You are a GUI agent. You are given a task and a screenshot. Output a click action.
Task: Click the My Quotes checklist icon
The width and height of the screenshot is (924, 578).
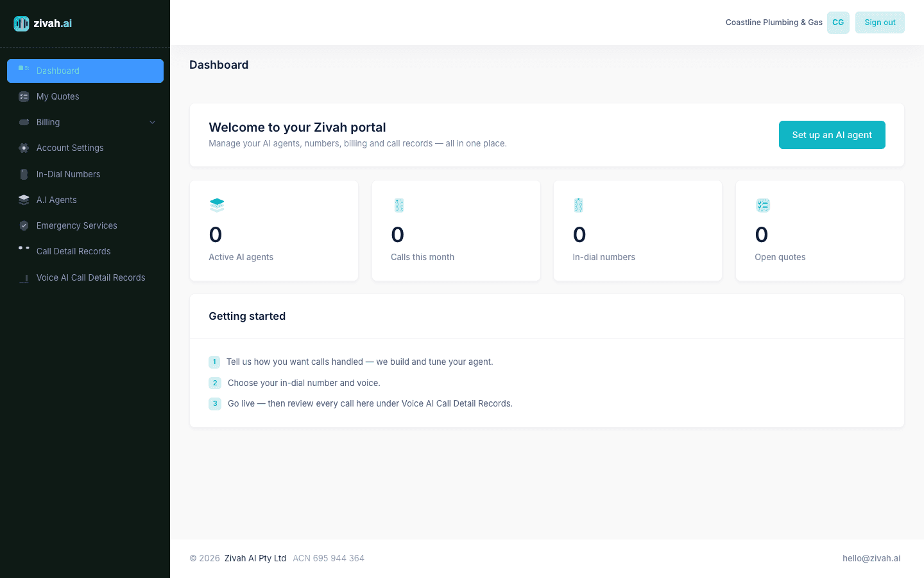[24, 96]
